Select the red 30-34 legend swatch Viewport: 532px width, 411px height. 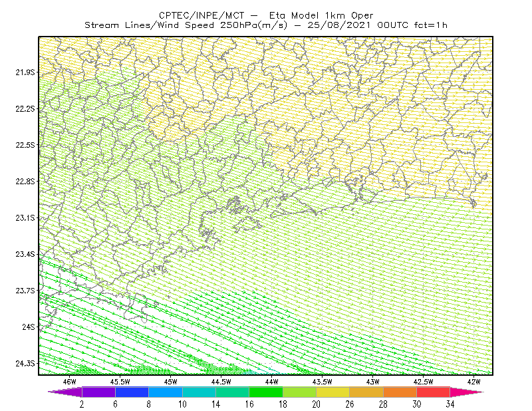434,392
